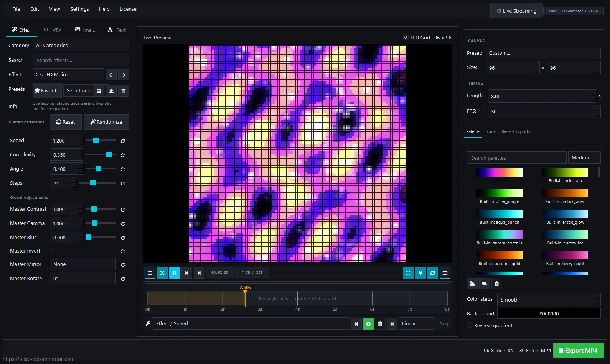Image resolution: width=610 pixels, height=364 pixels.
Task: Click the Reset button for effect parameters
Action: (x=66, y=122)
